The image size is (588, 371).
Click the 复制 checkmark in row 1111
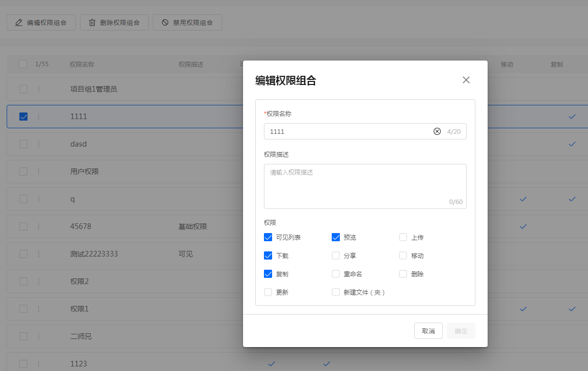click(572, 117)
